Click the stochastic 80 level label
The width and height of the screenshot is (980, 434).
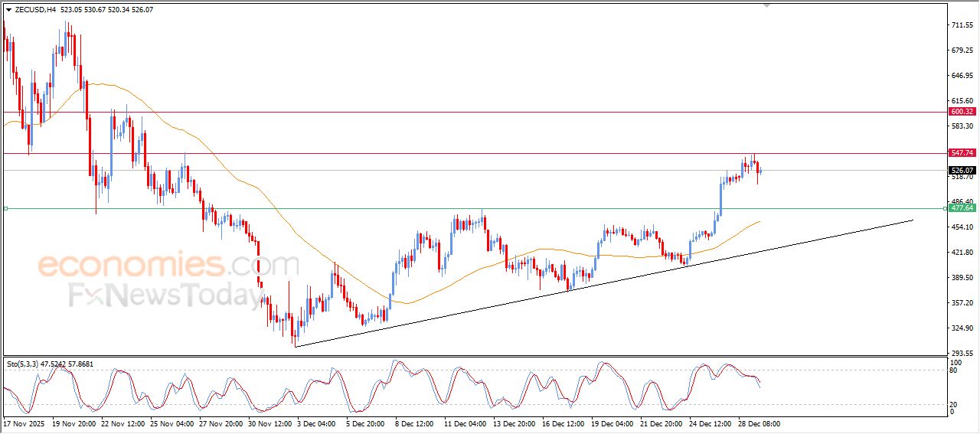pyautogui.click(x=954, y=370)
